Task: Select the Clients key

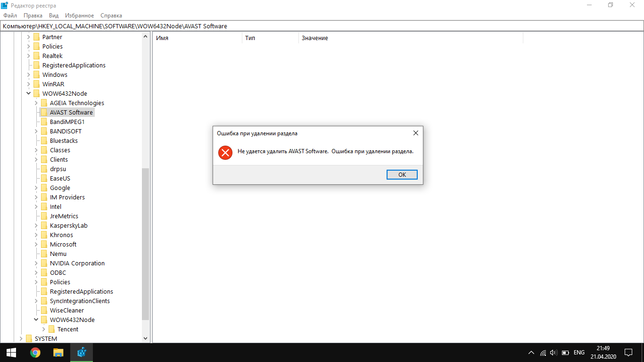Action: coord(59,159)
